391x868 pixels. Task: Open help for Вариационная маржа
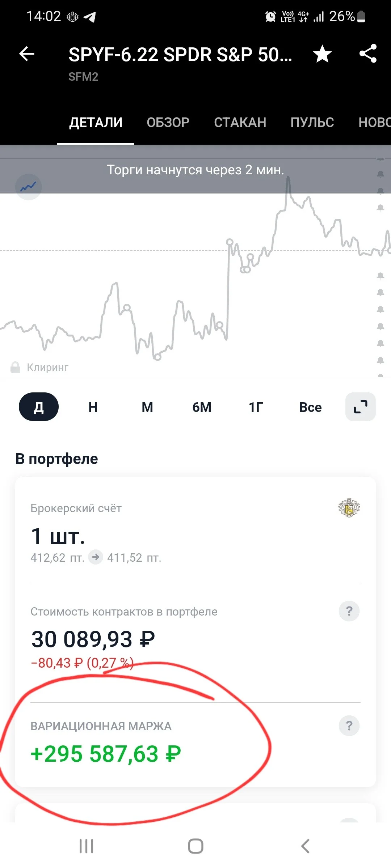[349, 726]
